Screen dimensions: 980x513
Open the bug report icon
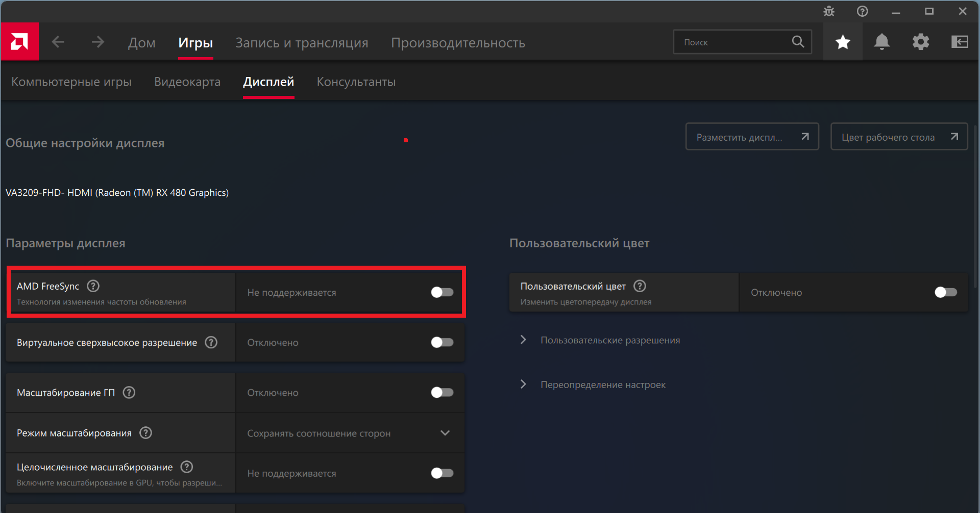pyautogui.click(x=829, y=11)
